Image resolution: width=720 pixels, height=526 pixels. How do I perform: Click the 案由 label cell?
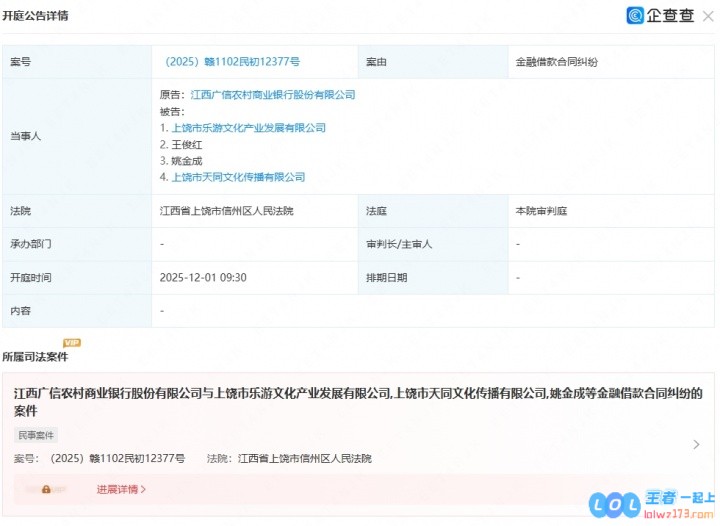433,62
